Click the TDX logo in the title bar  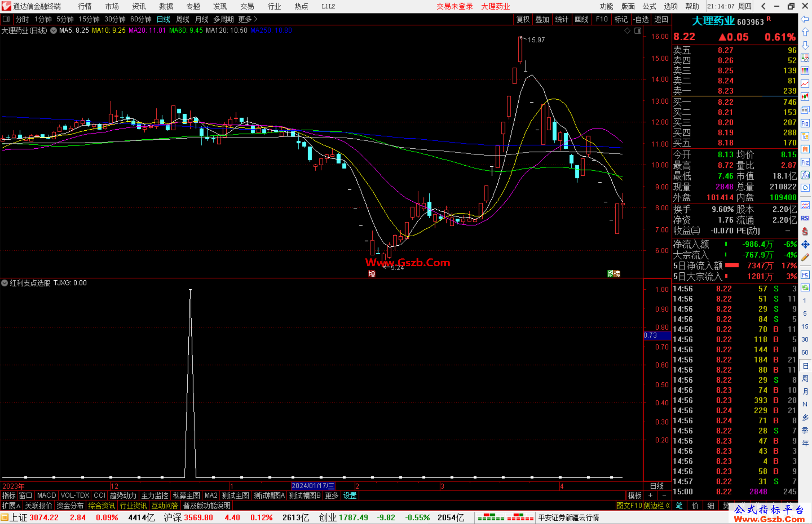pos(6,6)
